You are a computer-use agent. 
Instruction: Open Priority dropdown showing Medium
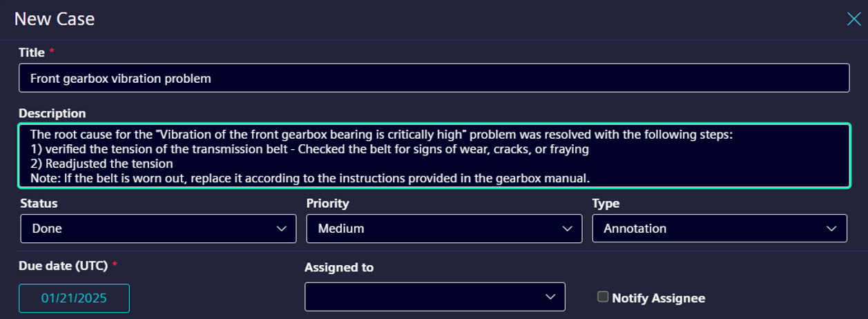pyautogui.click(x=443, y=229)
